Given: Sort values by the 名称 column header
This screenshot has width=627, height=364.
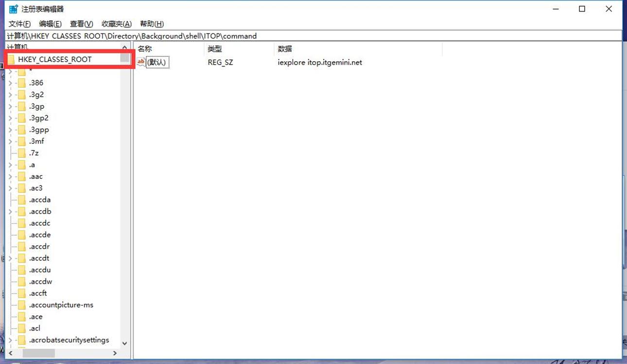Looking at the screenshot, I should (x=145, y=49).
